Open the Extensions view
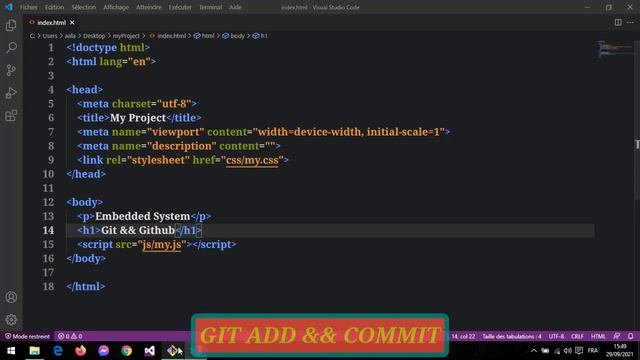The height and width of the screenshot is (360, 640). tap(11, 116)
